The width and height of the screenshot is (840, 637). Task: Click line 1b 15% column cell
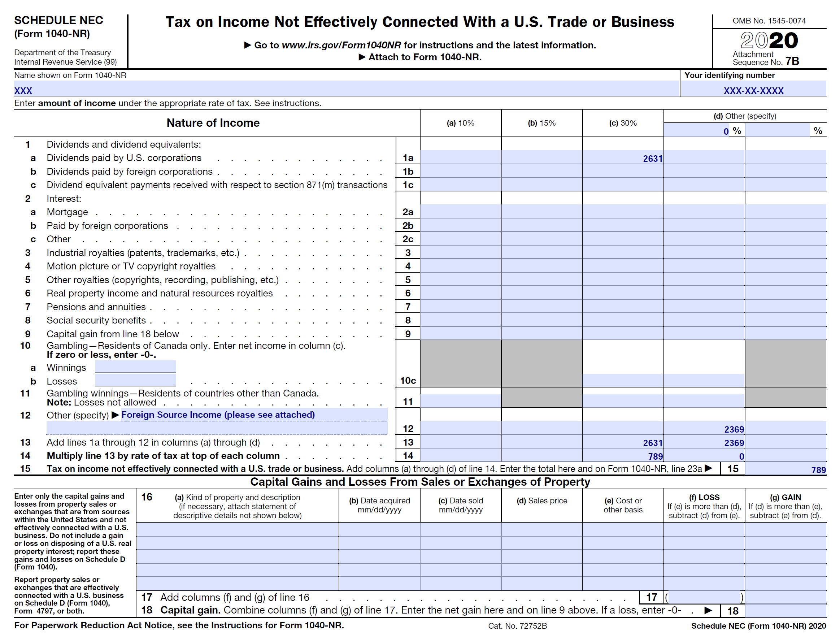point(542,171)
